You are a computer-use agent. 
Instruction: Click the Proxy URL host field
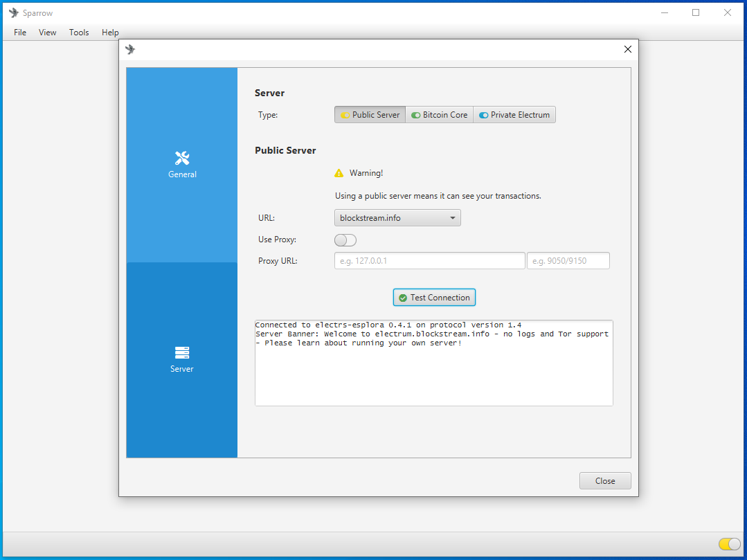click(x=430, y=261)
